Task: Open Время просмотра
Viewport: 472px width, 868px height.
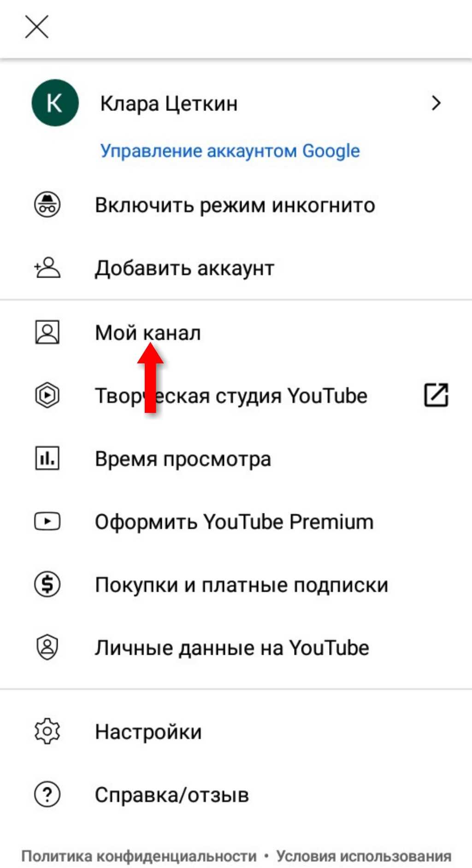Action: [183, 459]
